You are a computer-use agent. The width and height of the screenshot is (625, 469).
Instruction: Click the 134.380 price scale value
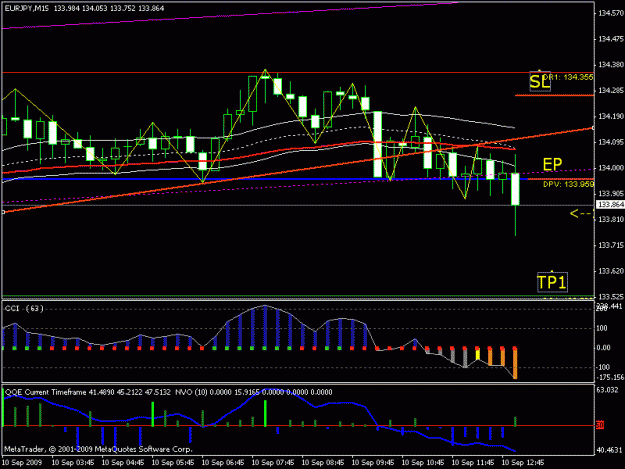coord(611,65)
